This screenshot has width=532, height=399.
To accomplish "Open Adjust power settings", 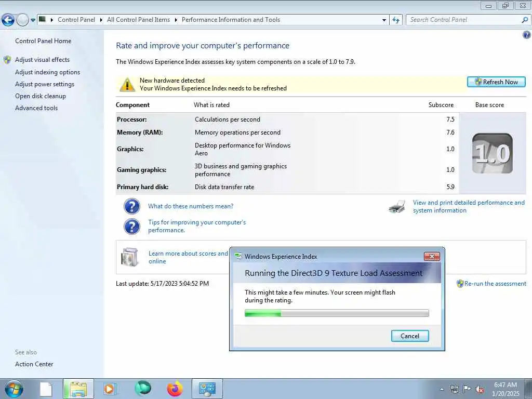I will click(x=45, y=84).
